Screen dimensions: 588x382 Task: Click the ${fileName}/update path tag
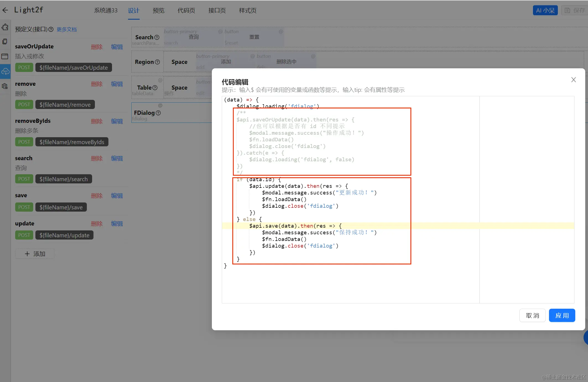64,235
